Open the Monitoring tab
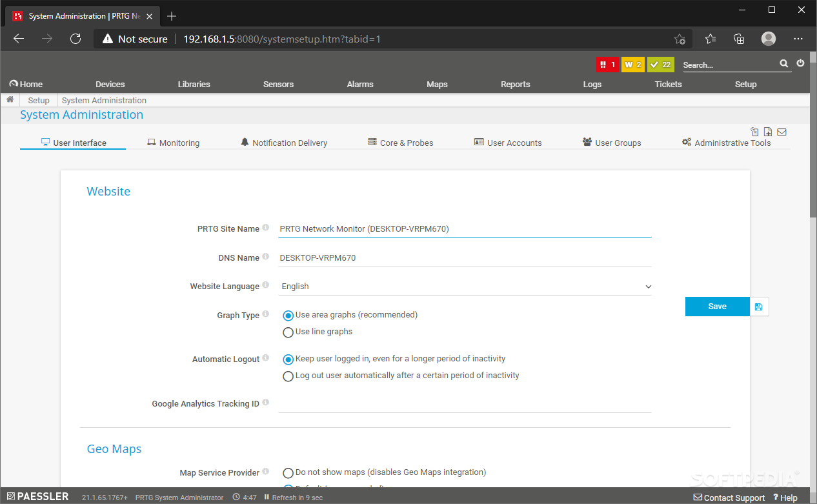Viewport: 817px width, 504px height. [x=173, y=143]
